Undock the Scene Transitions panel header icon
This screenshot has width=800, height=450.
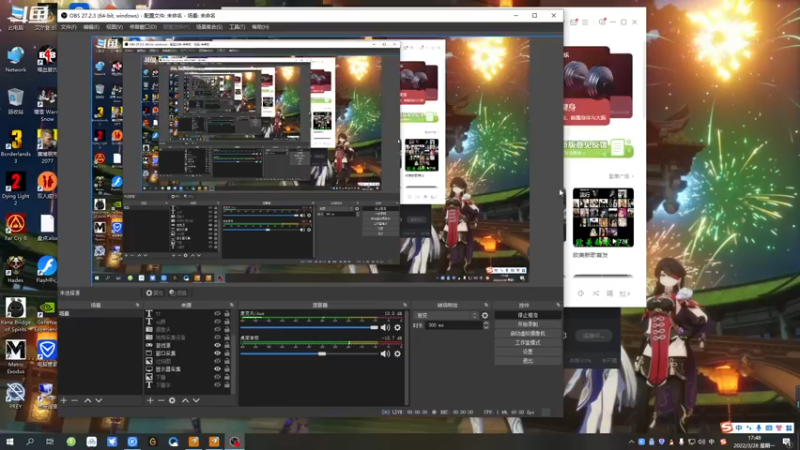click(x=486, y=305)
